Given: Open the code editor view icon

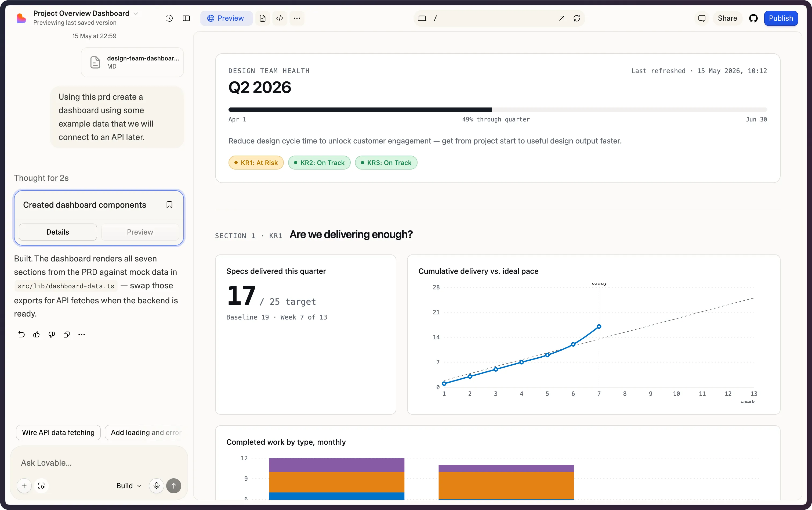Looking at the screenshot, I should (280, 18).
